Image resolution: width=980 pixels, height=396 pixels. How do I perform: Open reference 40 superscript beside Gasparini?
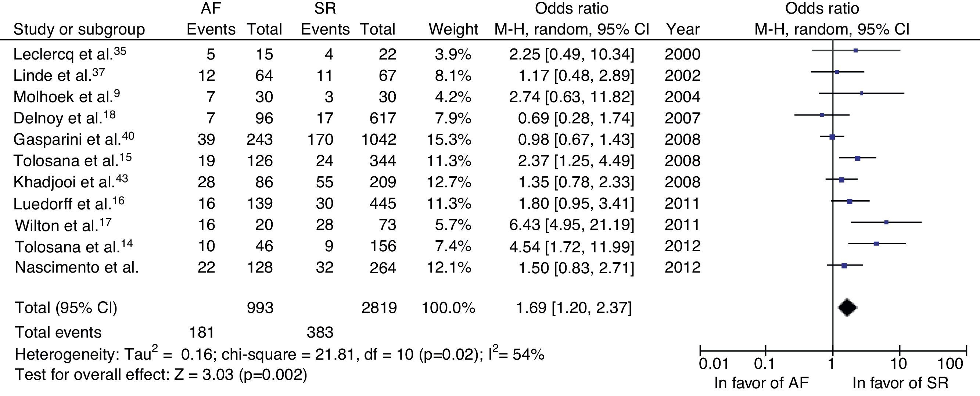pos(128,136)
